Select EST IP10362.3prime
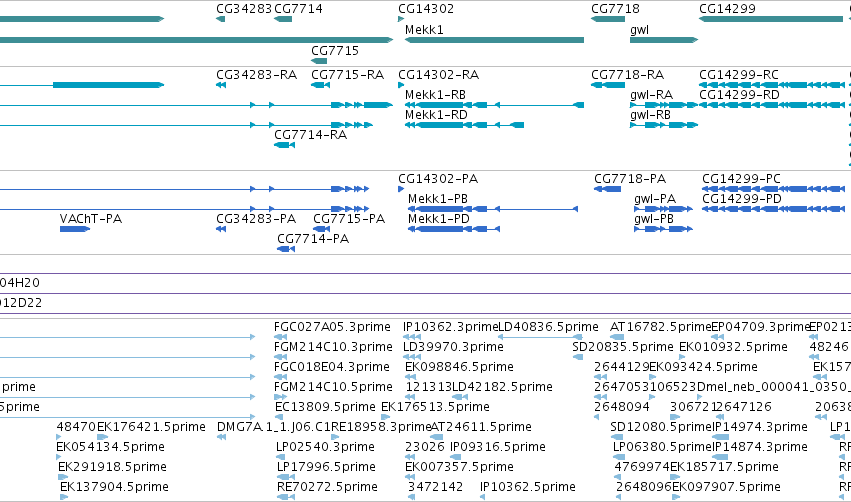 coord(450,327)
